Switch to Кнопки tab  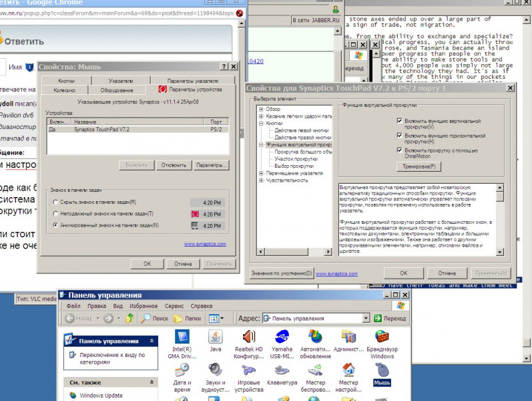click(66, 81)
